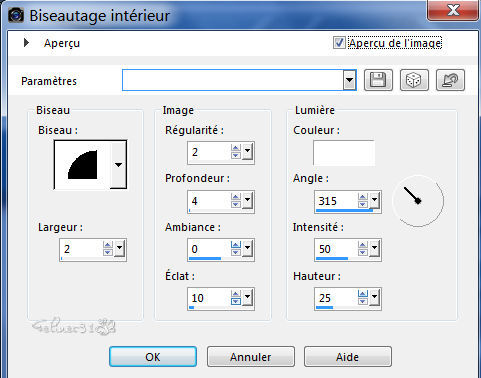The width and height of the screenshot is (481, 378).
Task: Open the Largeur slider dropdown arrow
Action: pyautogui.click(x=119, y=249)
